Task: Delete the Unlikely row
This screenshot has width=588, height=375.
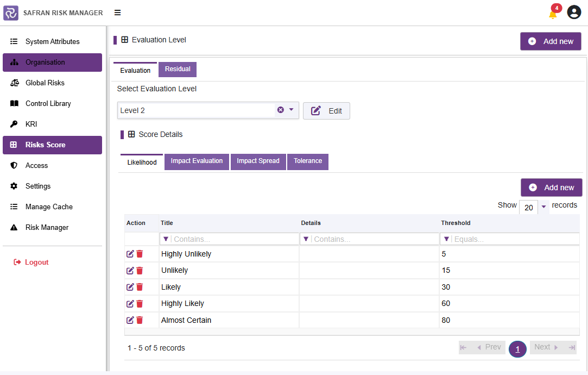Action: pos(140,271)
